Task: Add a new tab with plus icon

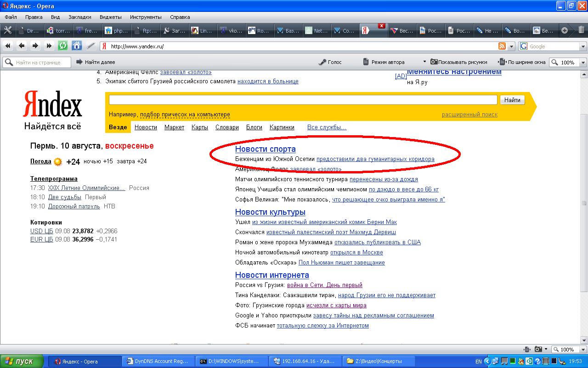Action: point(565,30)
